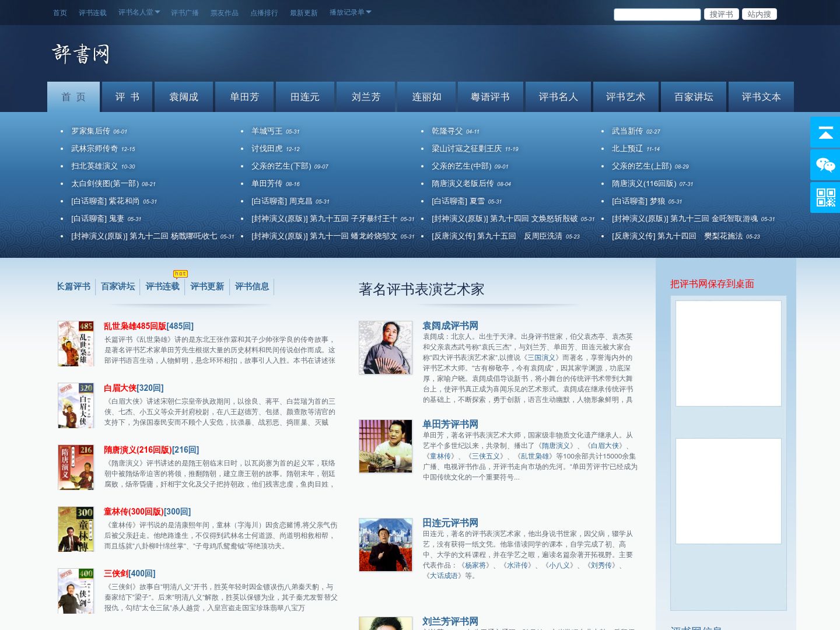The height and width of the screenshot is (630, 840).
Task: Open 单田芳评书网 heading link
Action: pos(450,424)
